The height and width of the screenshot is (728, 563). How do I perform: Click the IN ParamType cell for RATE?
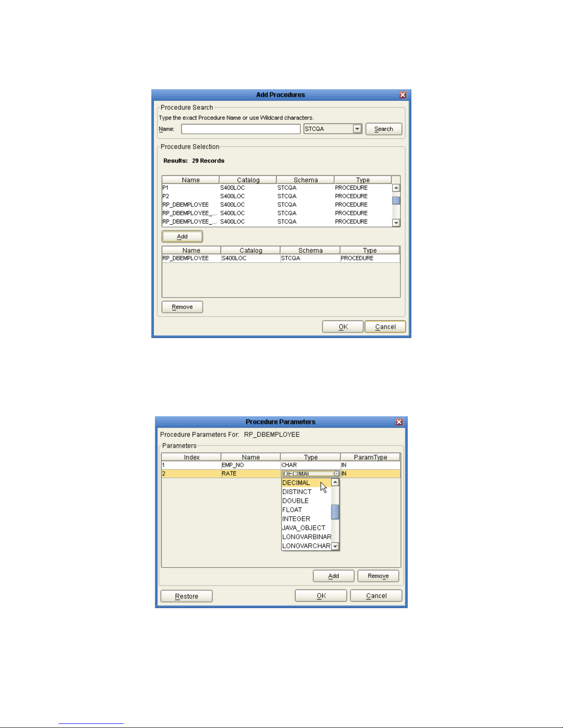pos(370,474)
